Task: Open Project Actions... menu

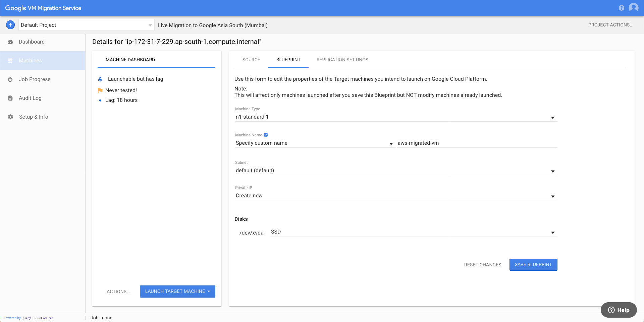Action: click(611, 25)
